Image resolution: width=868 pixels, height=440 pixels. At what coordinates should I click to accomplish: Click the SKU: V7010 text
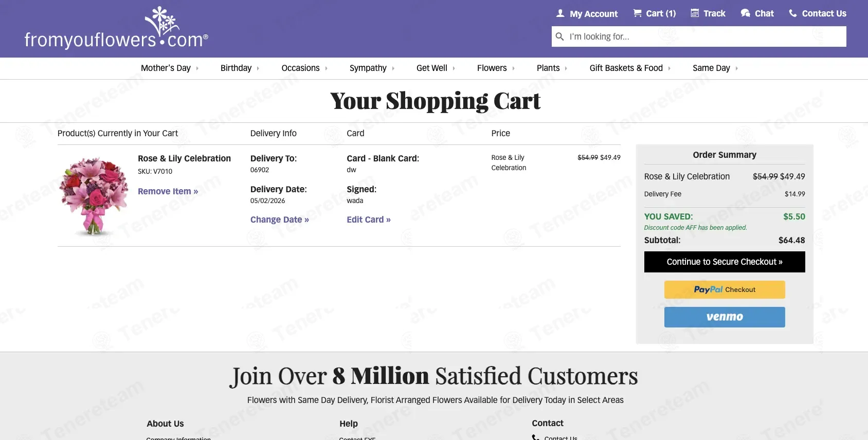tap(155, 171)
